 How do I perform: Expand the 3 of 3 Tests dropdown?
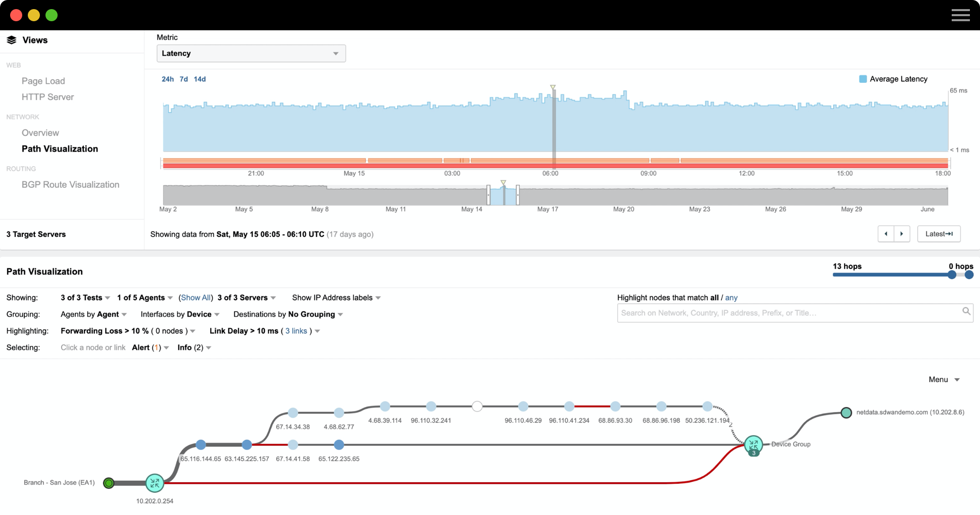click(85, 298)
